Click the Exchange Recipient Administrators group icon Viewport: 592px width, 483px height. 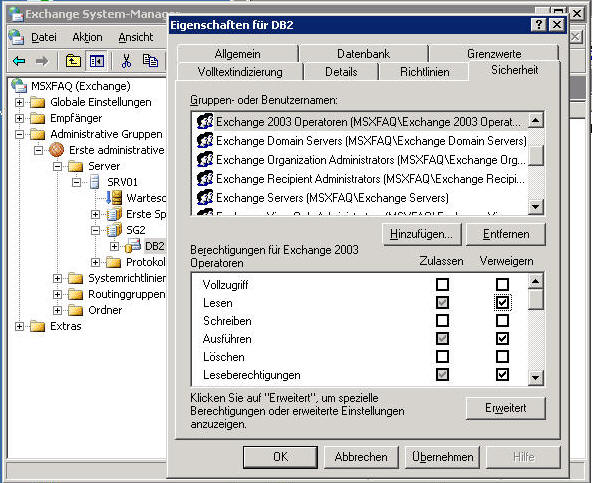coord(205,178)
